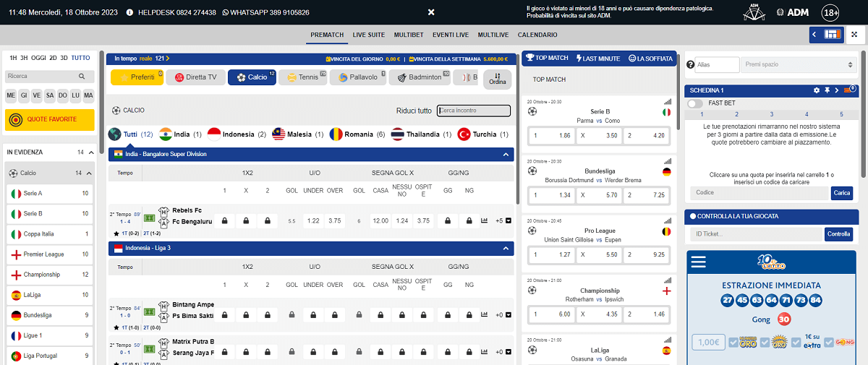
Task: Click the signal bars icon on the Serie B card
Action: point(666,101)
